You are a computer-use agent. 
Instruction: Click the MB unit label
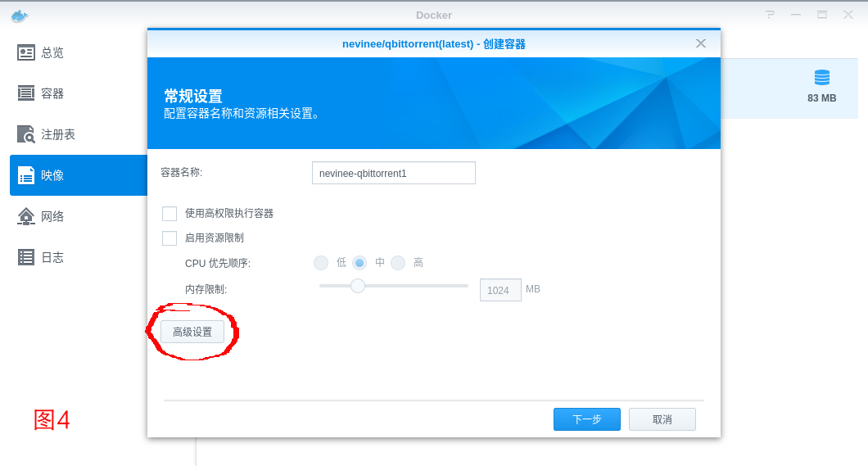[533, 289]
